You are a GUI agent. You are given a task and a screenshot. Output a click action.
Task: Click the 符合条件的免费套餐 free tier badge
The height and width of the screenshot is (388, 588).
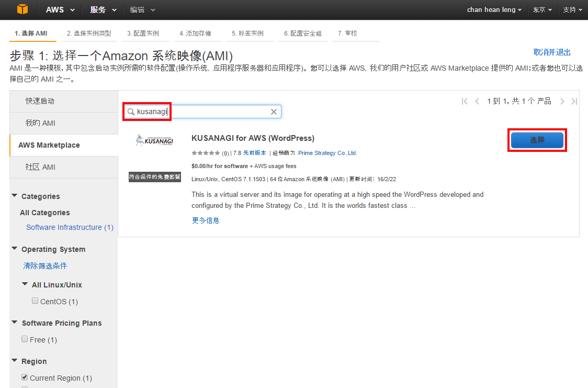[155, 177]
